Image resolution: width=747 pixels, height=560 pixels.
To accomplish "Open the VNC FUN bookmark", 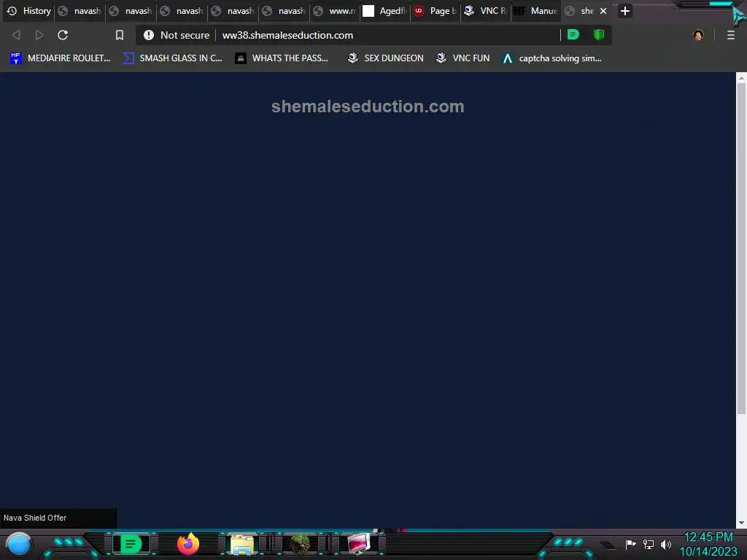I will pyautogui.click(x=463, y=58).
